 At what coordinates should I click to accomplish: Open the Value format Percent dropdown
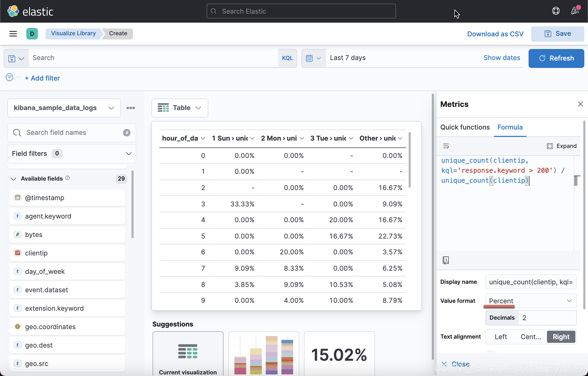pos(531,301)
